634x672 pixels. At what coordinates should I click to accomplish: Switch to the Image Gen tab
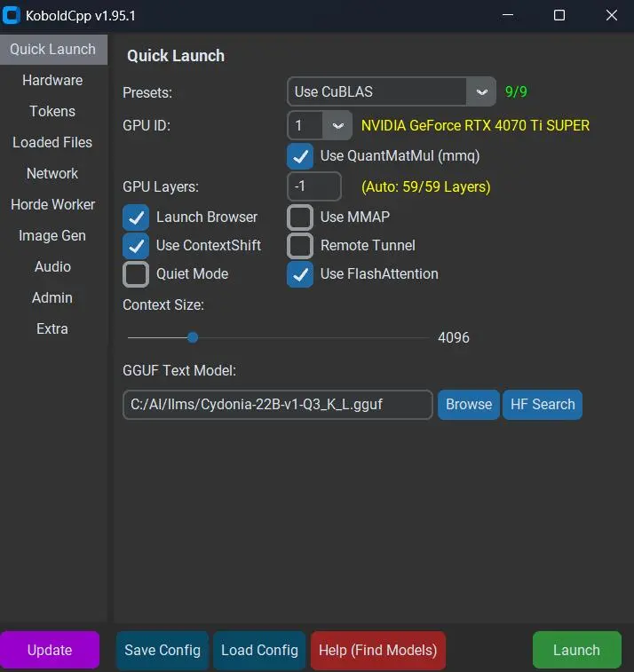coord(52,236)
